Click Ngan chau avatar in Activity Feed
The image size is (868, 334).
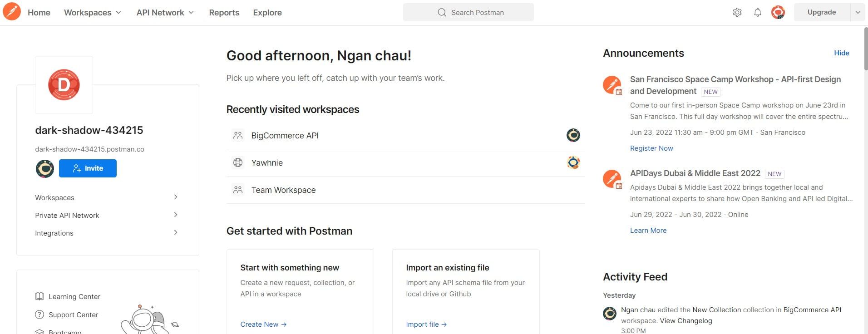pyautogui.click(x=610, y=313)
